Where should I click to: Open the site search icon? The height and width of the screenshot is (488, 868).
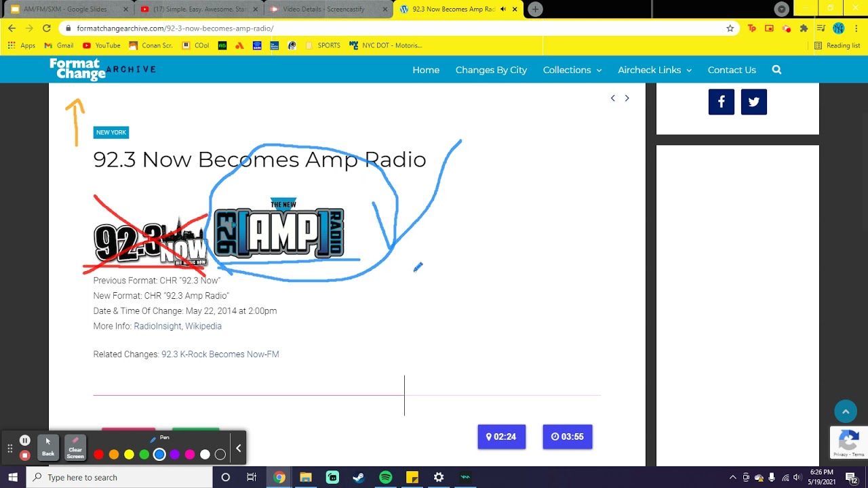pyautogui.click(x=776, y=70)
